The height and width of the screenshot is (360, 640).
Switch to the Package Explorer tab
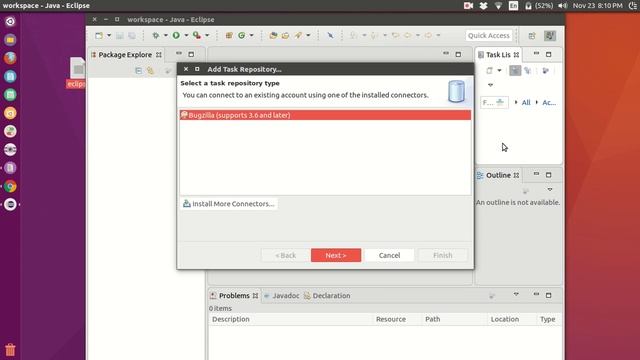click(126, 55)
